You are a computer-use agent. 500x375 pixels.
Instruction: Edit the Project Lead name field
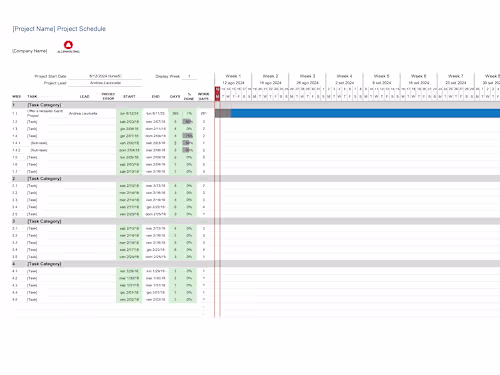pyautogui.click(x=105, y=83)
